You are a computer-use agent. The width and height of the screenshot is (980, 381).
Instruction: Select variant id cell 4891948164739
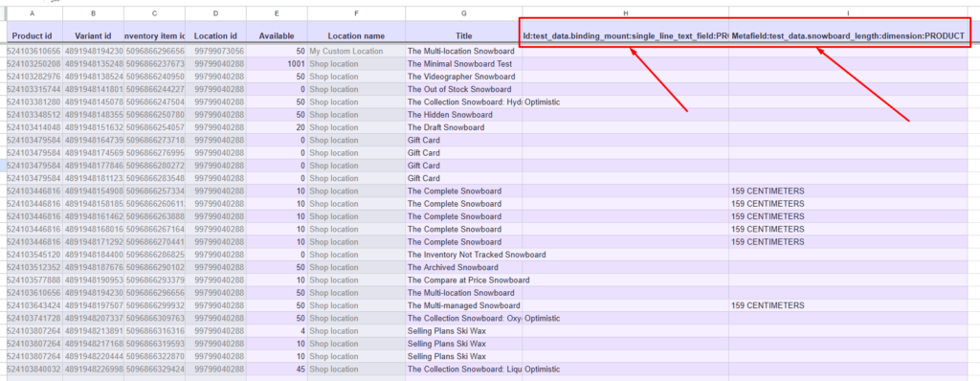(93, 140)
